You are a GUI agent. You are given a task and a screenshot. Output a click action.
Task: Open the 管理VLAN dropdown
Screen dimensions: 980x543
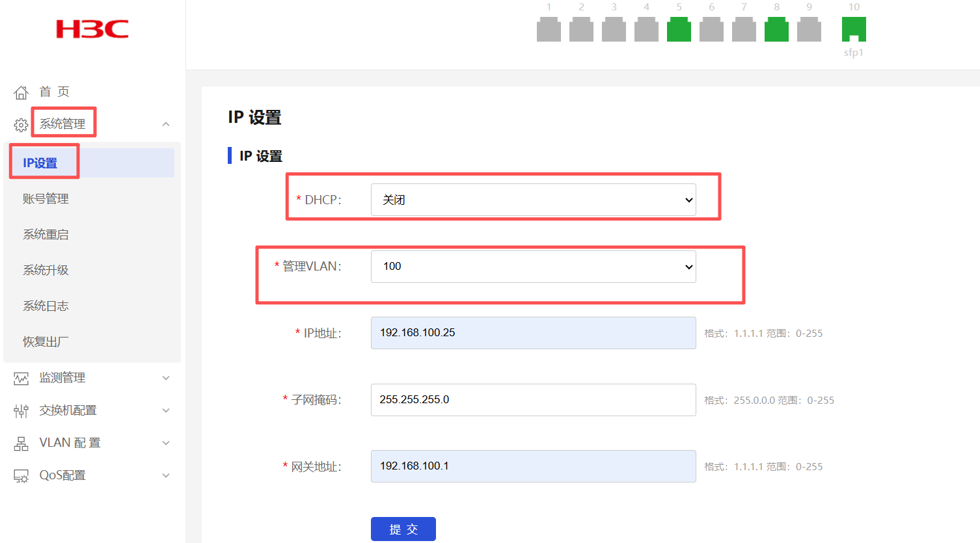coord(533,267)
